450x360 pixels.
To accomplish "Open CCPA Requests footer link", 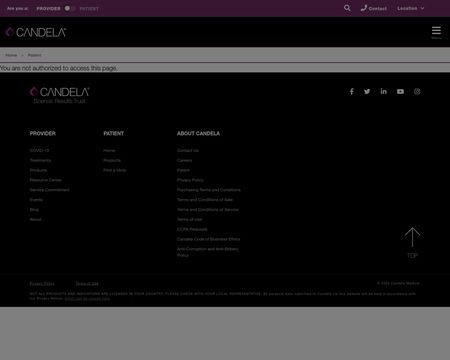I will click(x=192, y=229).
